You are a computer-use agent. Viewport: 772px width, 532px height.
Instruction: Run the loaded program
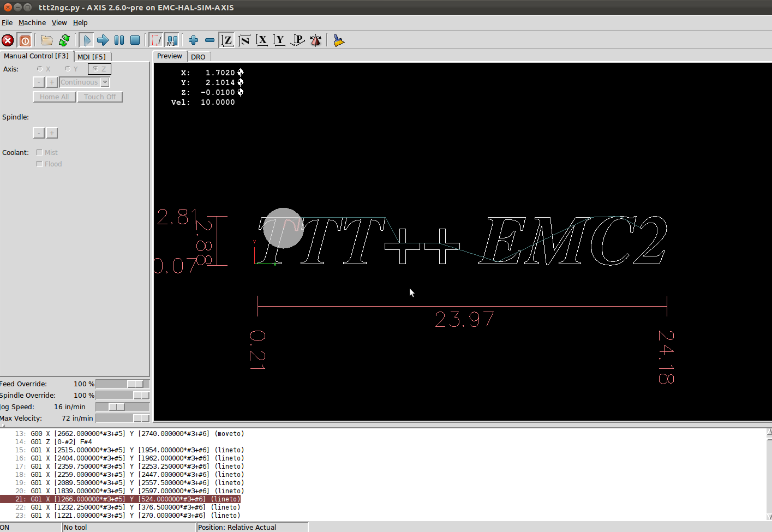(x=86, y=40)
